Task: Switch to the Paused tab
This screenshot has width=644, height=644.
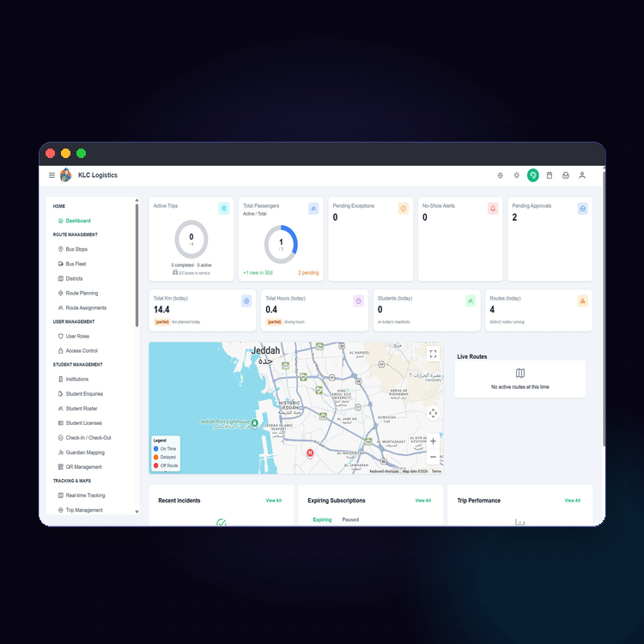Action: (x=350, y=519)
